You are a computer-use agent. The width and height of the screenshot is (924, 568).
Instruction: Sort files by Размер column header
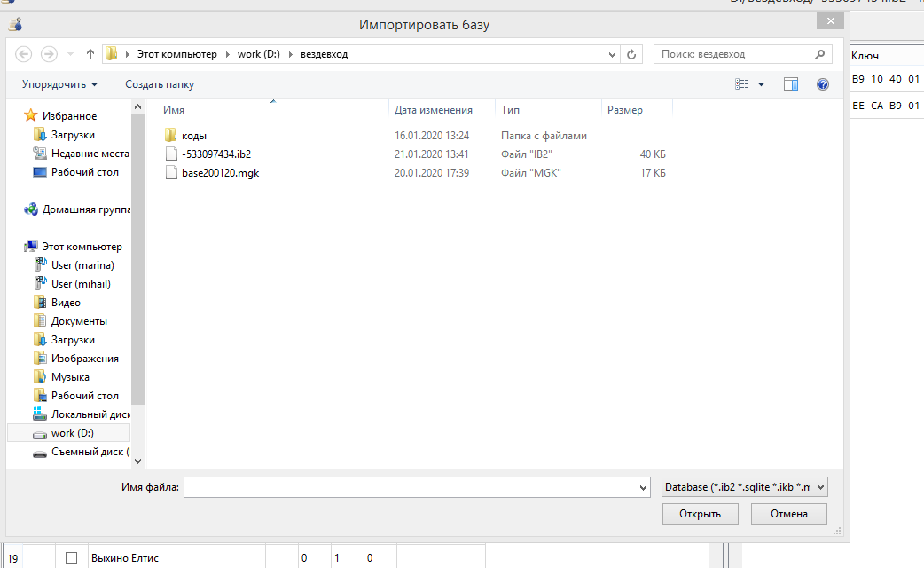[625, 110]
